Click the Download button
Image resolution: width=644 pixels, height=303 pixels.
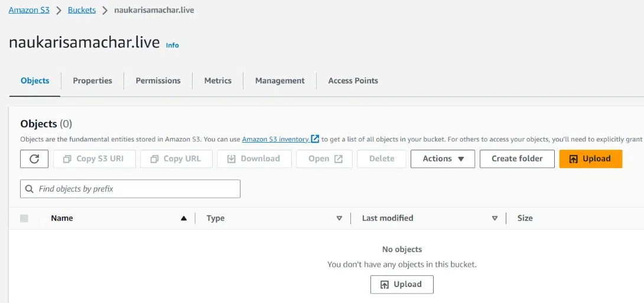tap(253, 159)
